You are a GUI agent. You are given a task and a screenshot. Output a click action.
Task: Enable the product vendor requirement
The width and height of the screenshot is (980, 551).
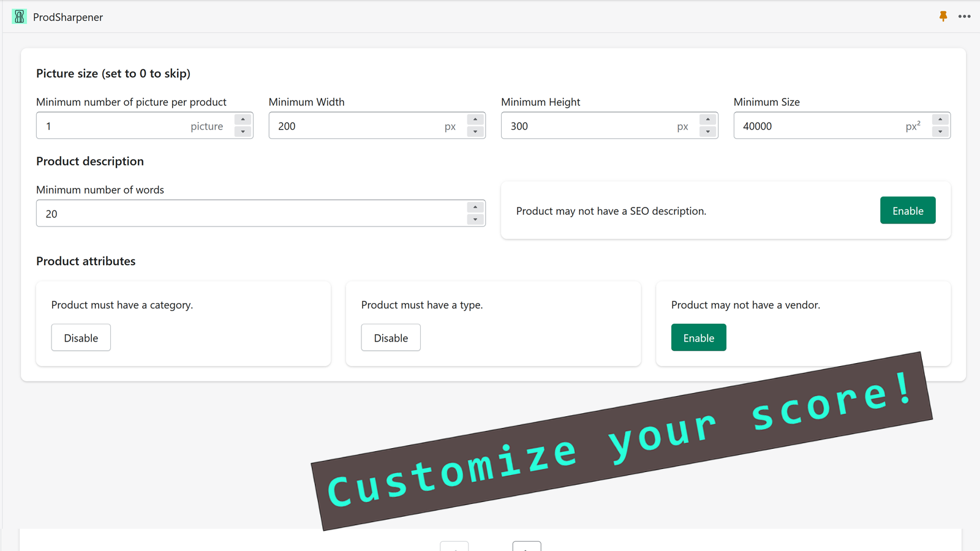(x=699, y=338)
